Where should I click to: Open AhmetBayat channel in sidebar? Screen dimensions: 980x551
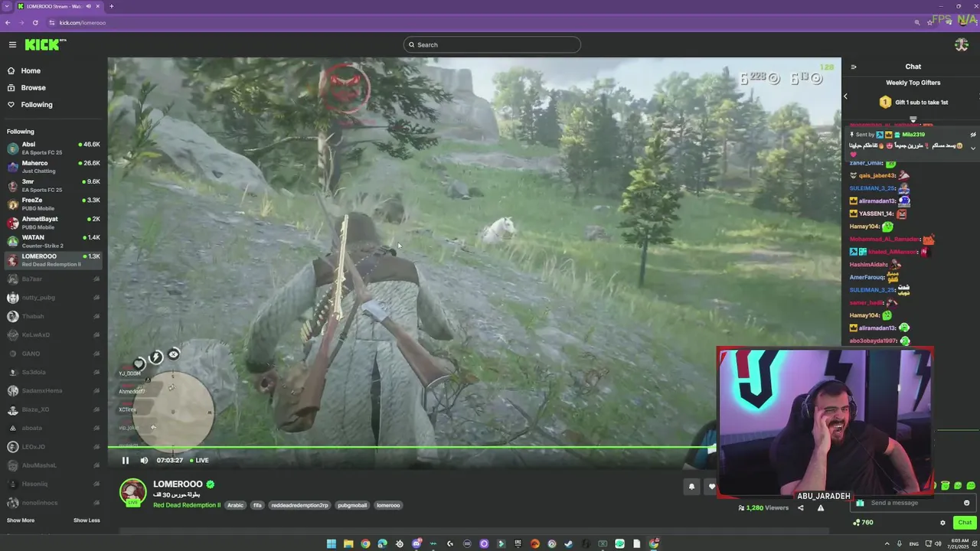(54, 223)
